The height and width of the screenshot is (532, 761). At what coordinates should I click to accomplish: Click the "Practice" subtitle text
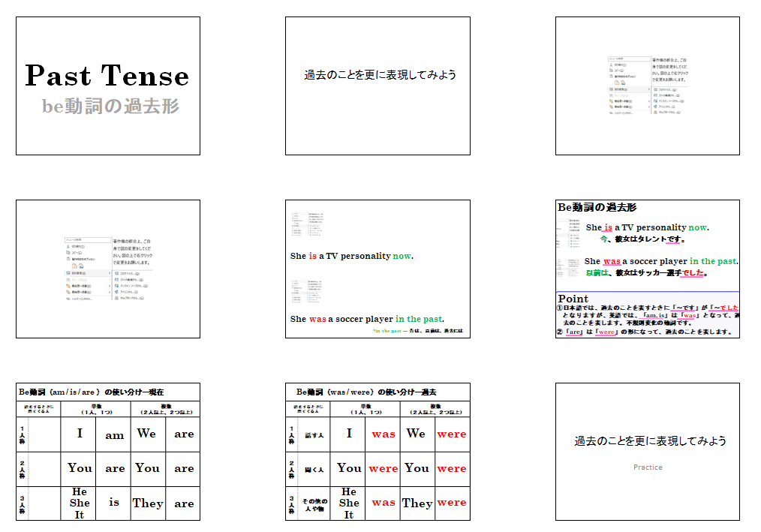tap(648, 467)
